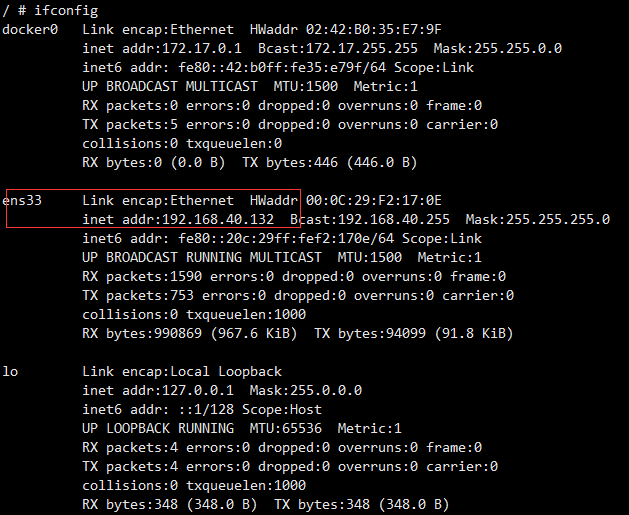Click the ens33 interface name
This screenshot has width=629, height=515.
tap(22, 201)
